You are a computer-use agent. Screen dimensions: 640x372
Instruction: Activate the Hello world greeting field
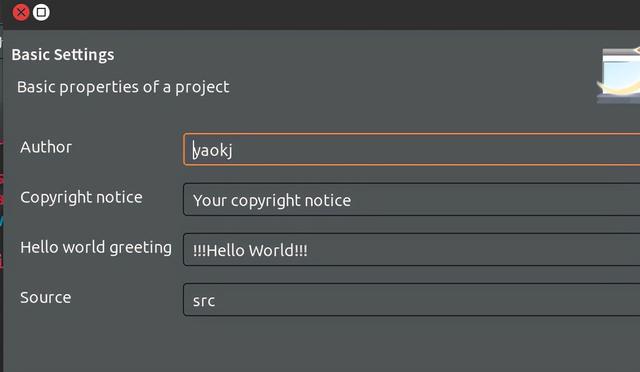[x=411, y=250]
